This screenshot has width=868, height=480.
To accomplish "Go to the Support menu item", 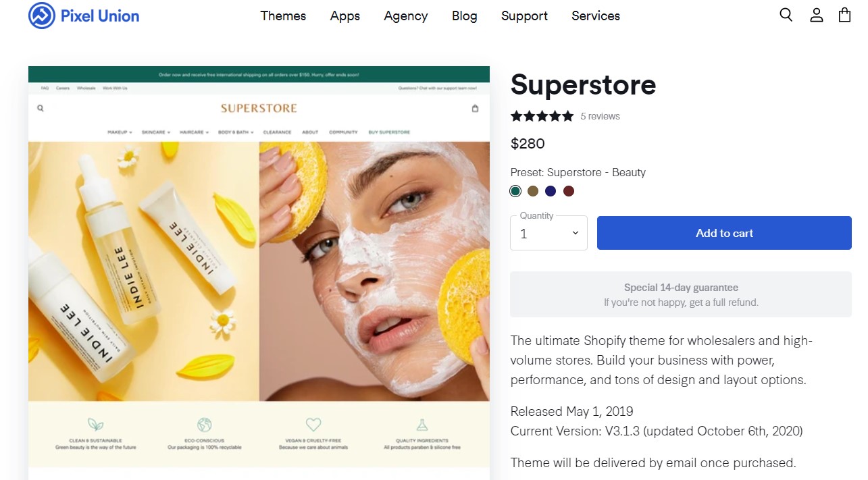I will (x=524, y=16).
